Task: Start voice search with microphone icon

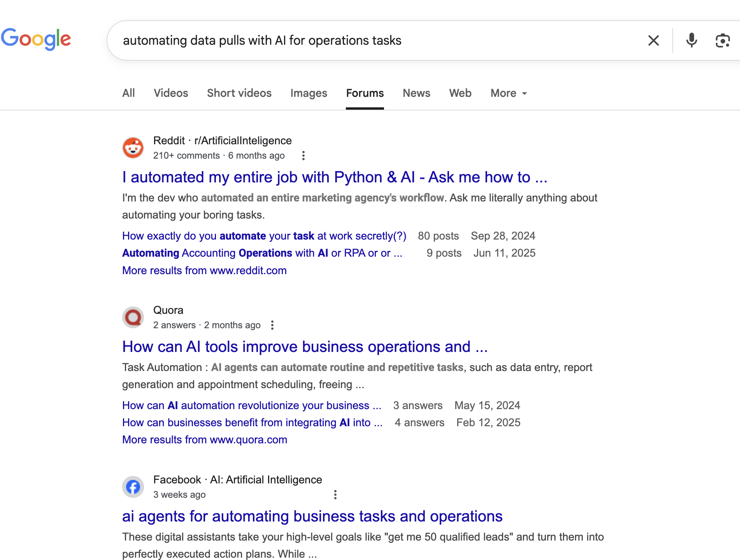Action: (x=692, y=40)
